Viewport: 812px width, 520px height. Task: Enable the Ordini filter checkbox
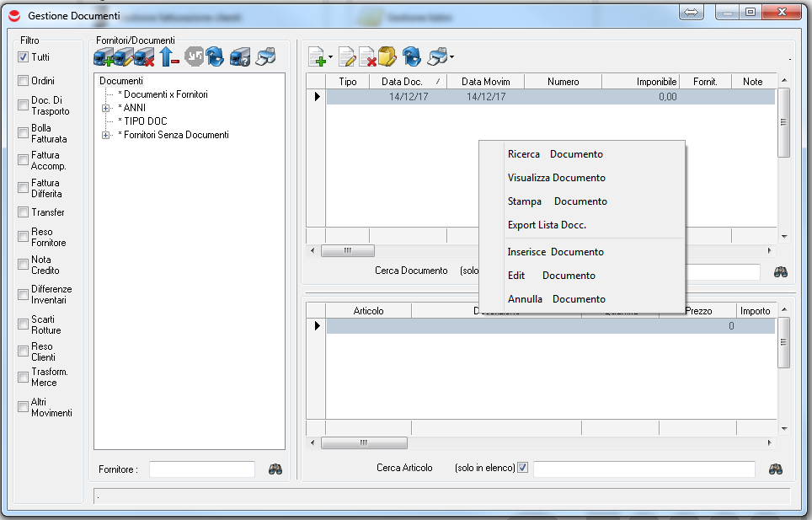[24, 81]
